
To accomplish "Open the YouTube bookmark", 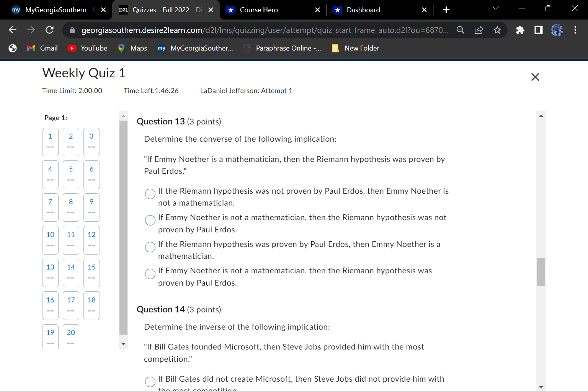I will tap(88, 48).
